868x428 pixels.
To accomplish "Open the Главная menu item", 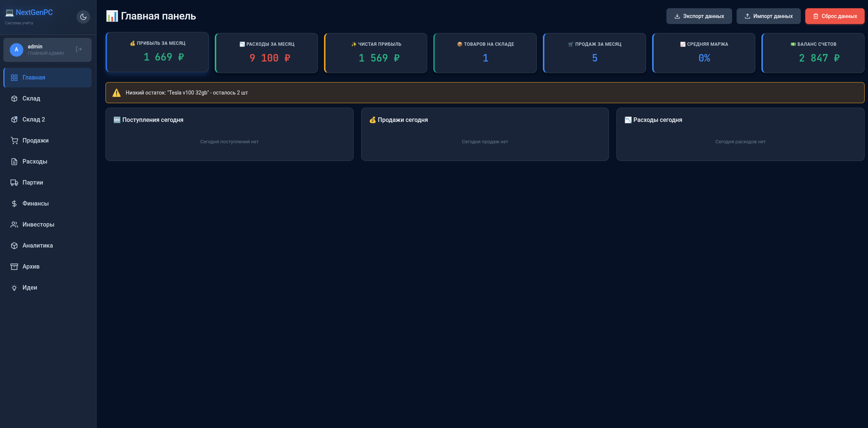I will pyautogui.click(x=48, y=78).
